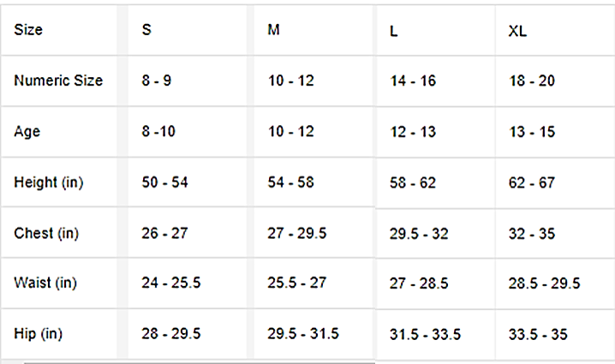Select the height 50 - 54 cell
The width and height of the screenshot is (615, 364).
(165, 182)
